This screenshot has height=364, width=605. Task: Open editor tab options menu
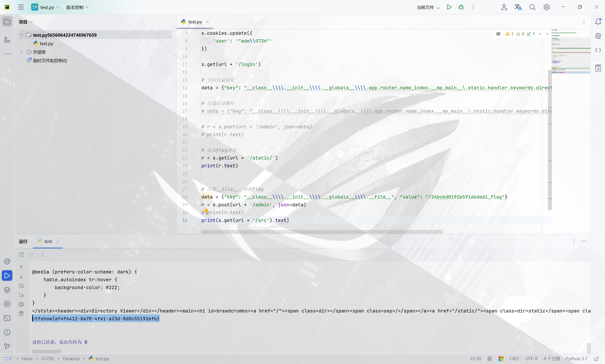point(584,22)
